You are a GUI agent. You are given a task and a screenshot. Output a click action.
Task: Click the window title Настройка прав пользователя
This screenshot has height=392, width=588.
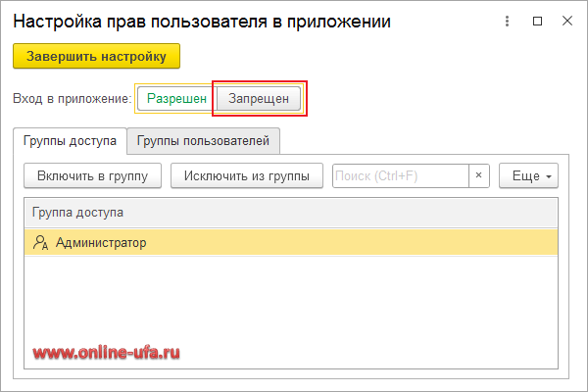coord(201,21)
